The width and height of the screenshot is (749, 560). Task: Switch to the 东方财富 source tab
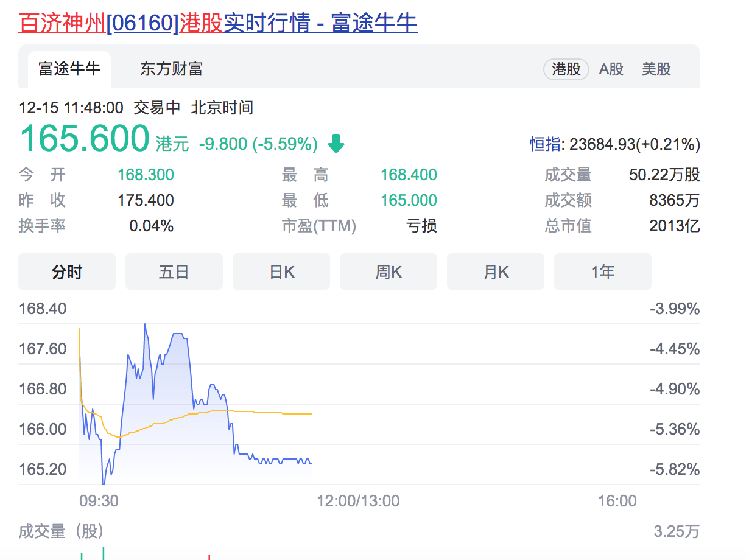[171, 69]
